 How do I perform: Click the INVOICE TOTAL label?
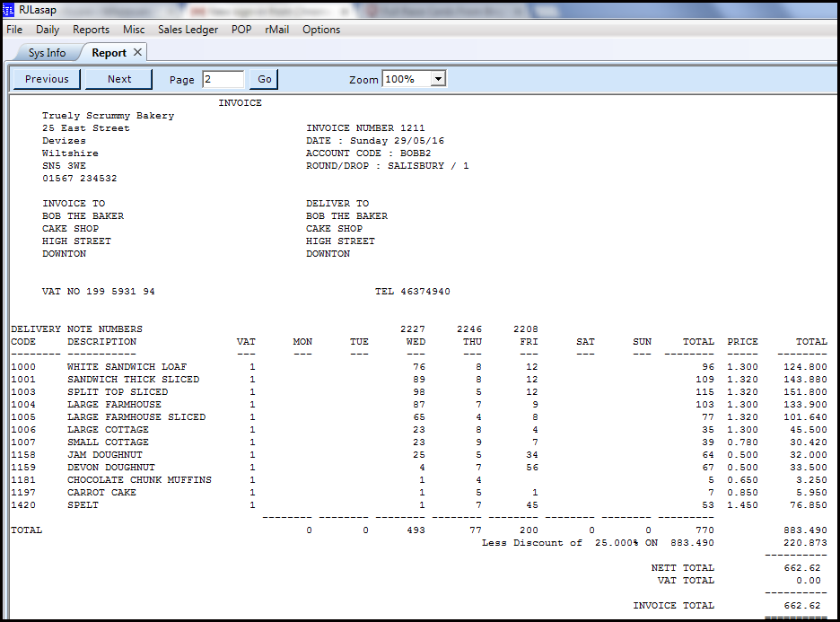[x=673, y=605]
